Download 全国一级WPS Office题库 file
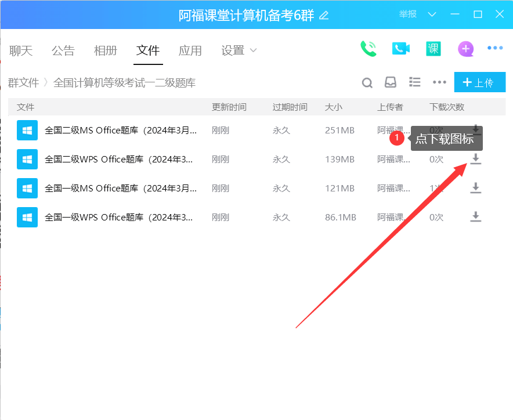This screenshot has width=513, height=420. pos(476,217)
